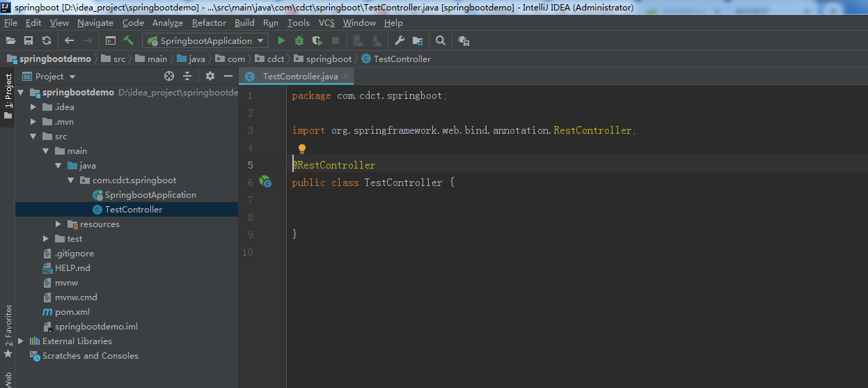Click the intention lightbulb in the editor
The height and width of the screenshot is (388, 868).
[x=302, y=148]
